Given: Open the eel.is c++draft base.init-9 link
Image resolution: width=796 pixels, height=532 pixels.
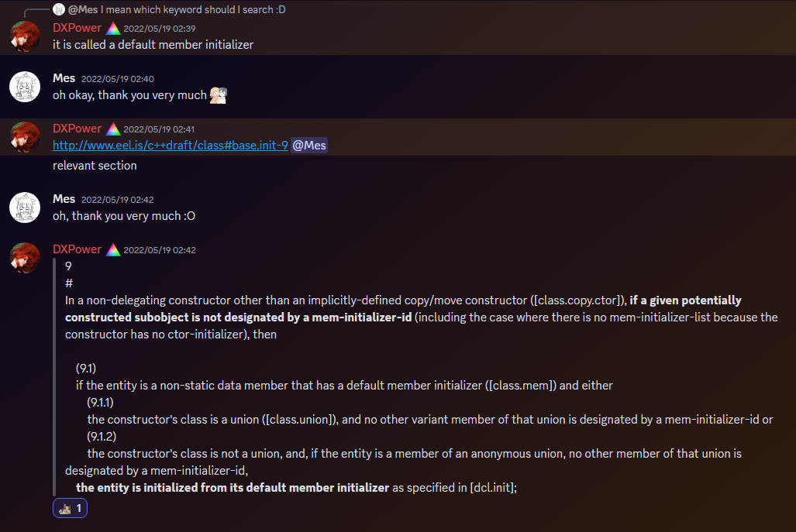Looking at the screenshot, I should click(170, 146).
